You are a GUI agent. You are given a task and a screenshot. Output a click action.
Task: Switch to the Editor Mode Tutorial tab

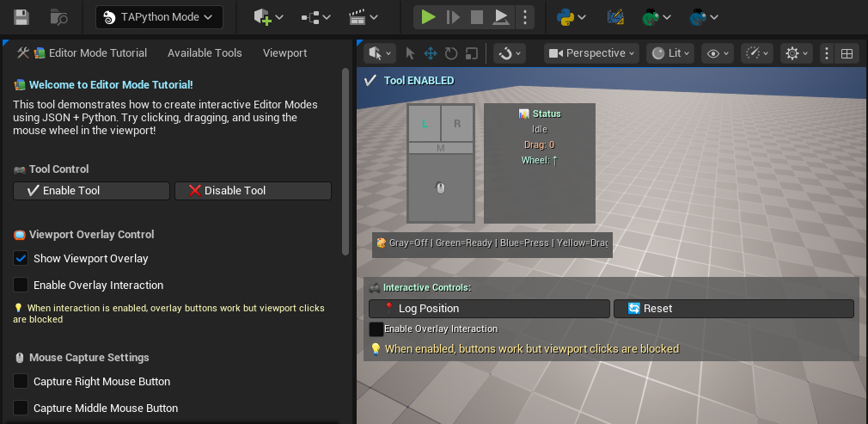[82, 53]
